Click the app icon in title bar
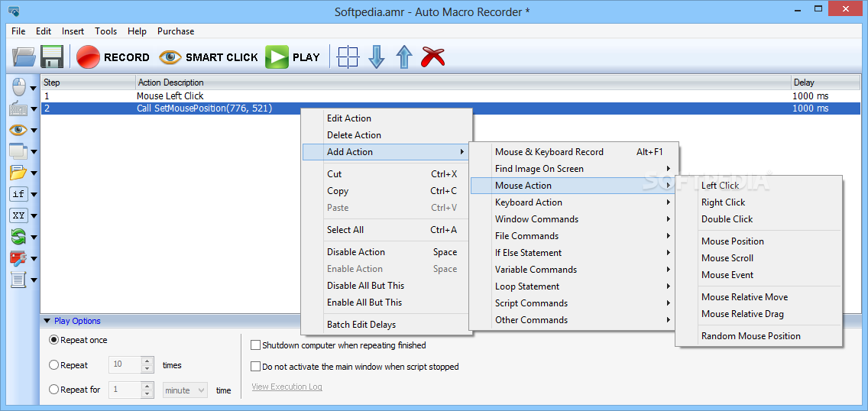This screenshot has height=411, width=868. [x=15, y=11]
